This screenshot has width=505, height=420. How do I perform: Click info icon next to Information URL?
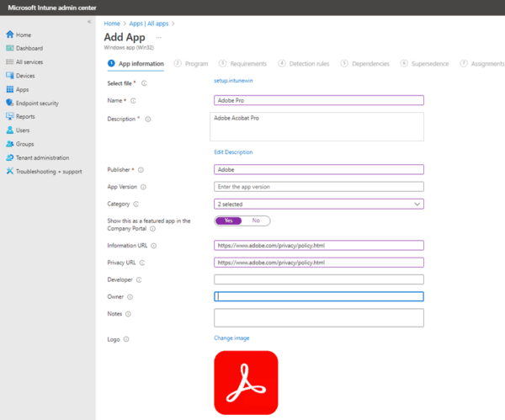click(154, 246)
